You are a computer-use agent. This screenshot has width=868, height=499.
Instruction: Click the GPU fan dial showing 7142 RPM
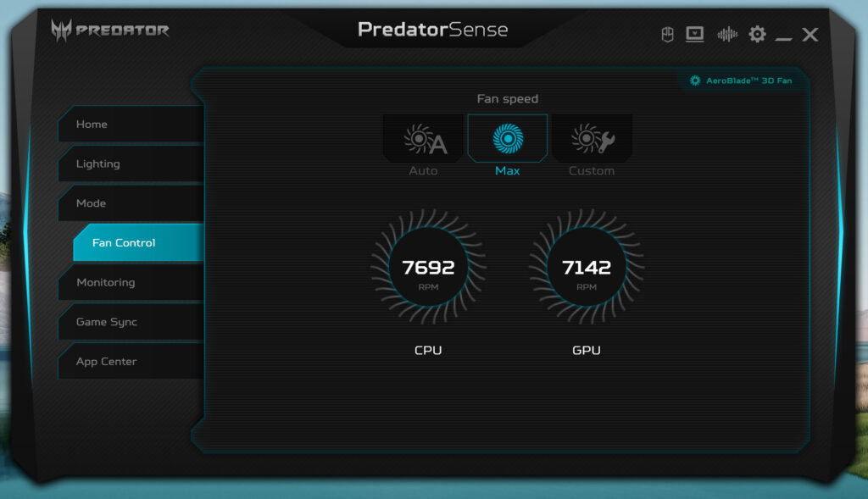click(x=587, y=267)
